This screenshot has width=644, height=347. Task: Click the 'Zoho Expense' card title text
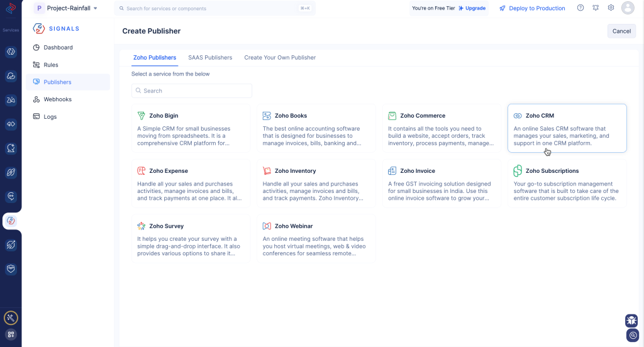point(169,171)
